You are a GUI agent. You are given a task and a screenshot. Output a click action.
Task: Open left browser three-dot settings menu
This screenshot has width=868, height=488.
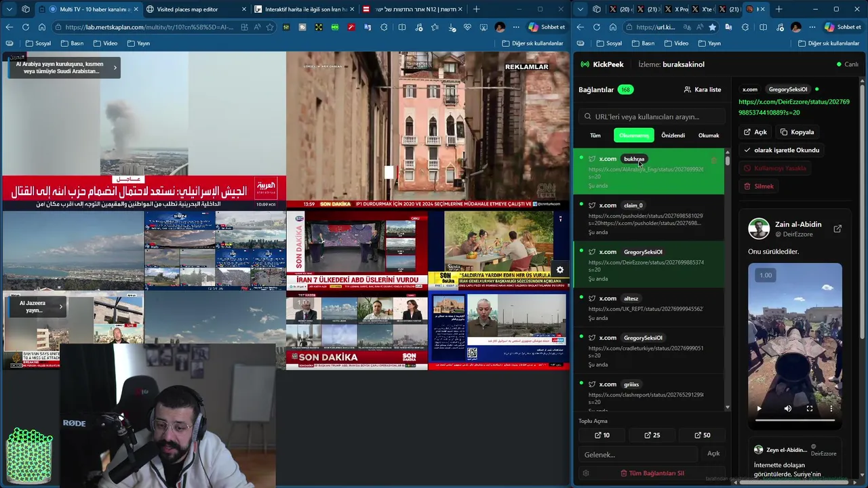coord(516,27)
